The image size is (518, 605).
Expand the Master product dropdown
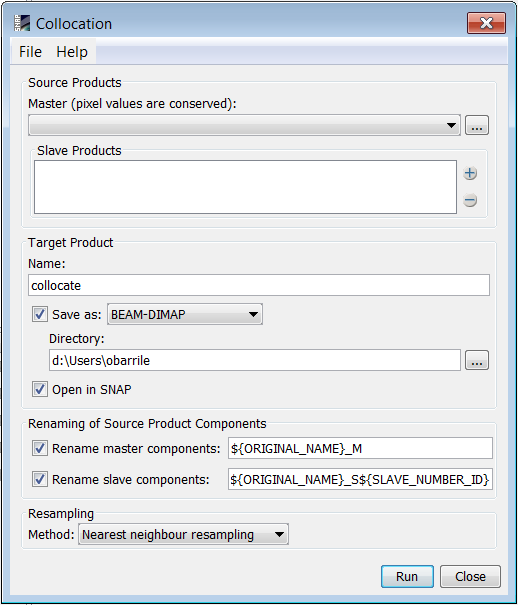click(244, 125)
